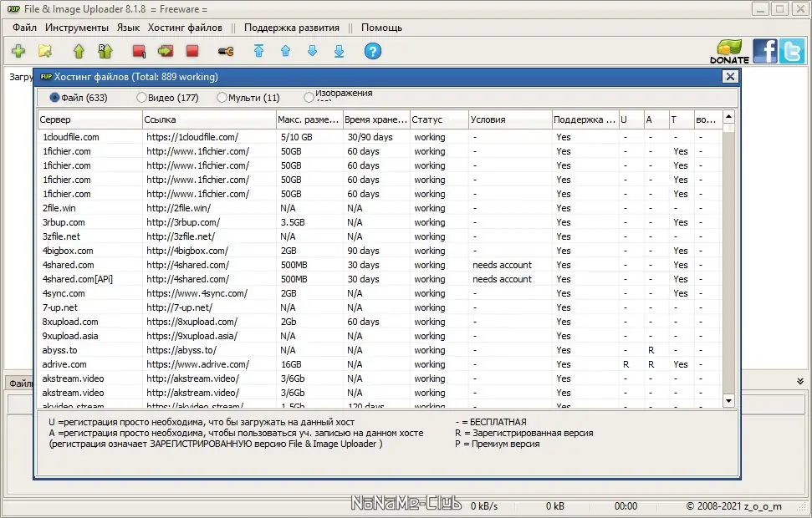Open the Хостинг файлов menu
Screen dimensions: 812x518
point(185,28)
